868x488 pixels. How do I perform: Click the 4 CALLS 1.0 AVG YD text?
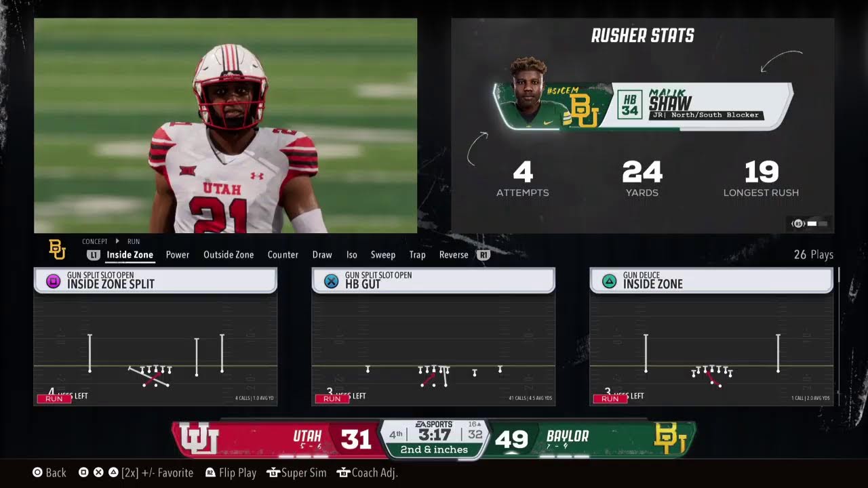(x=254, y=399)
